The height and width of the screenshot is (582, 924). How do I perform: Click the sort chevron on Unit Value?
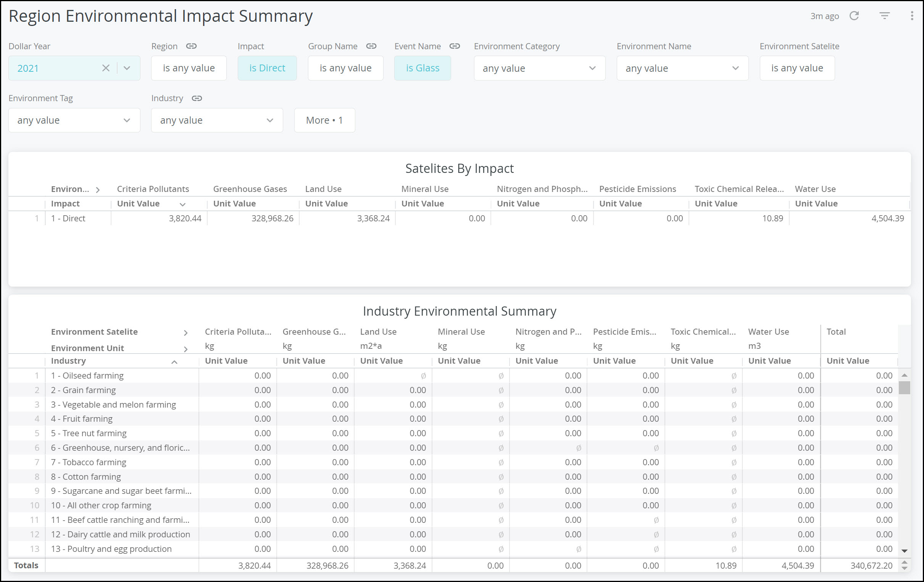[182, 204]
